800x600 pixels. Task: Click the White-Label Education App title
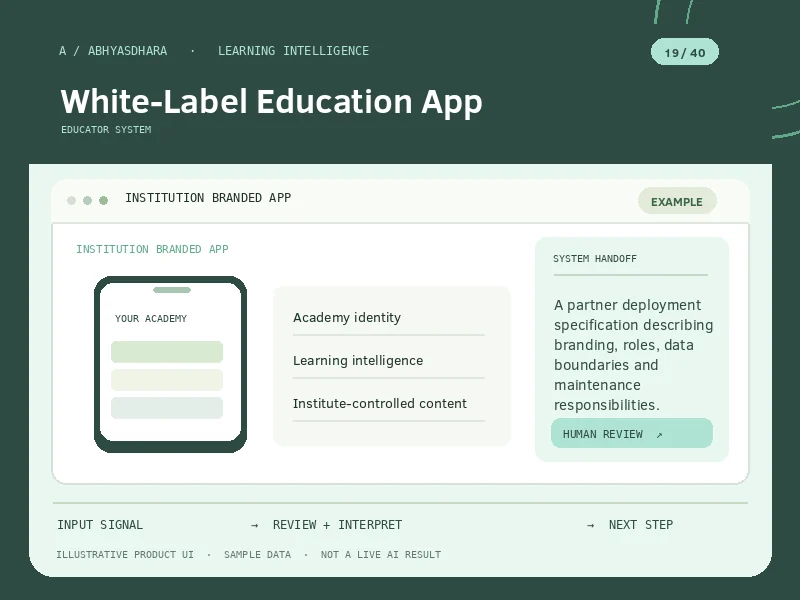[271, 101]
